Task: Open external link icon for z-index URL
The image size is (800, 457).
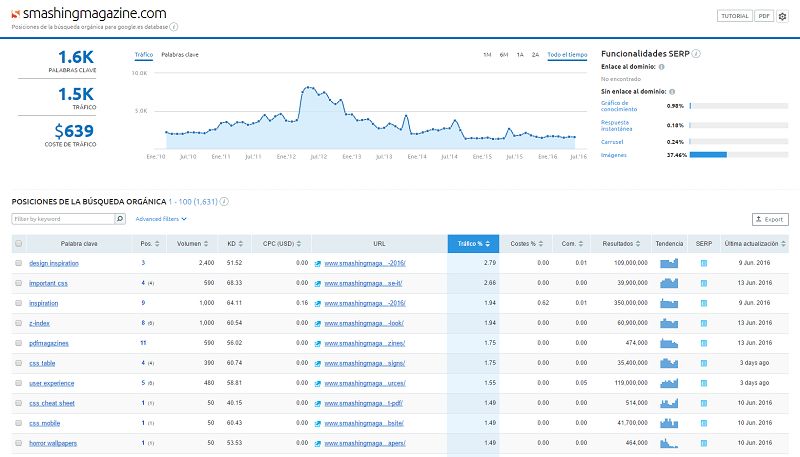Action: coord(317,323)
